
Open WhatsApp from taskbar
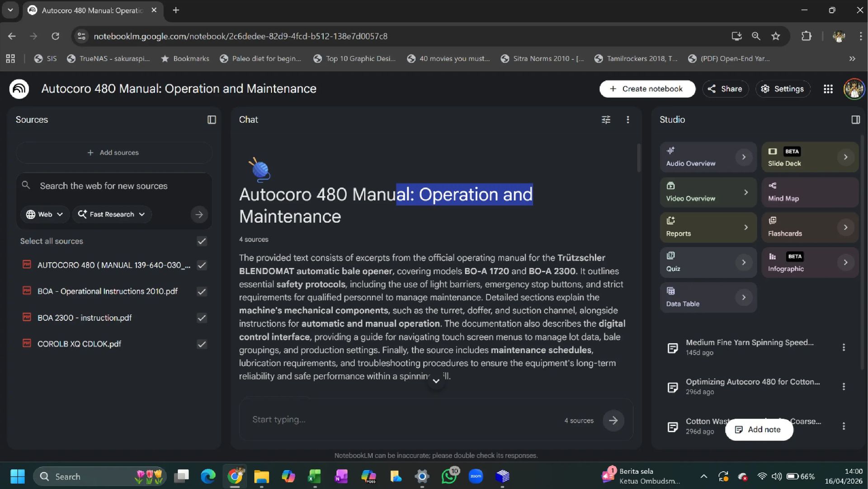[449, 476]
